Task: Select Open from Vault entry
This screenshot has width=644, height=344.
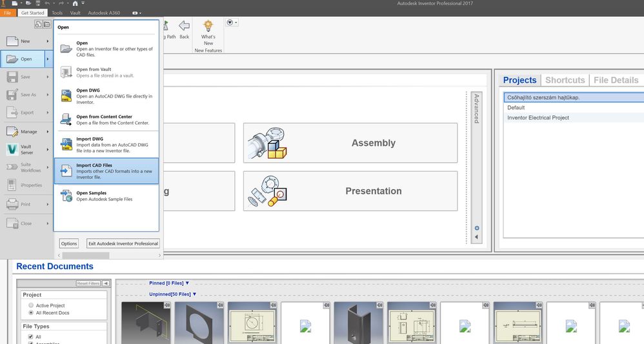Action: click(x=106, y=72)
